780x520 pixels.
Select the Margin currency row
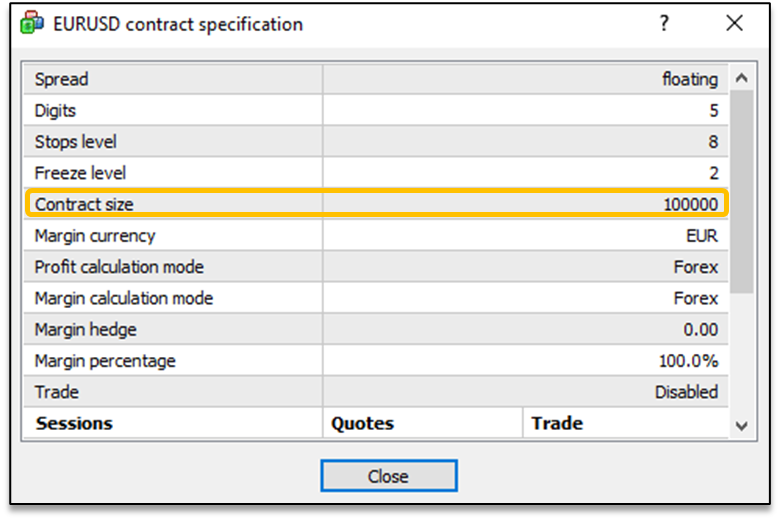tap(376, 235)
